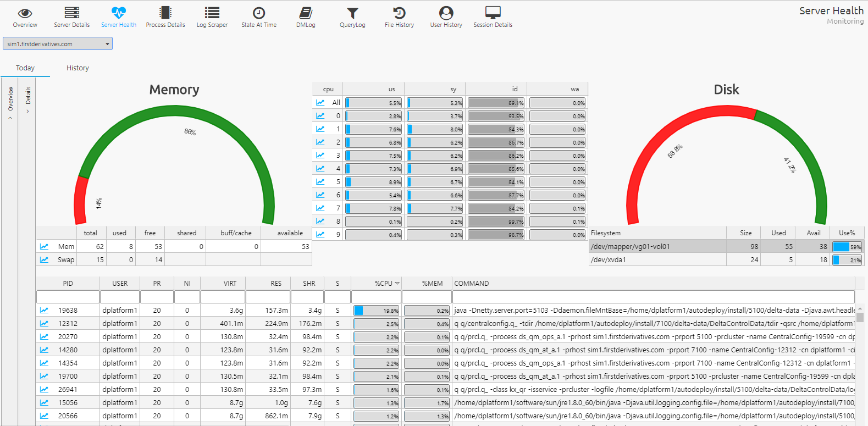The width and height of the screenshot is (868, 426).
Task: Open Process Details toolbar icon
Action: tap(165, 13)
